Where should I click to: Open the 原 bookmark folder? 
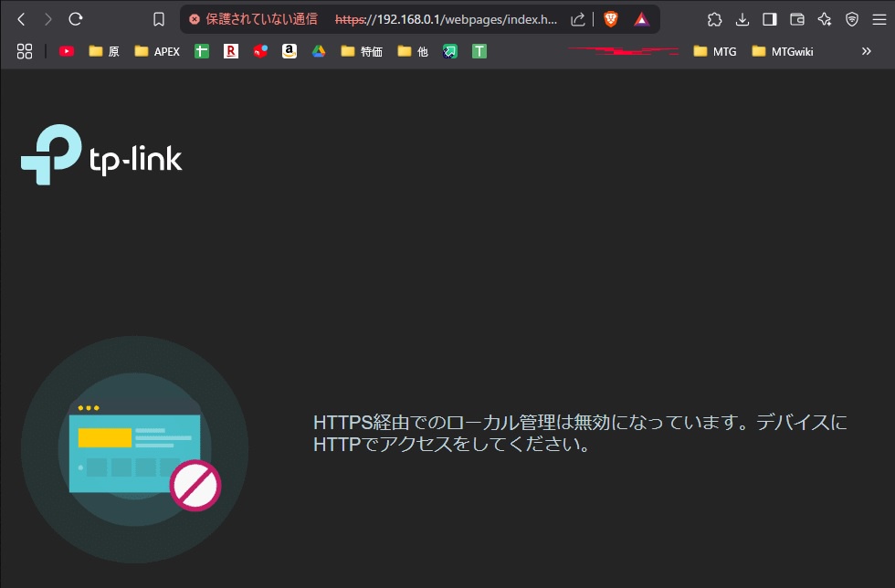click(x=104, y=51)
